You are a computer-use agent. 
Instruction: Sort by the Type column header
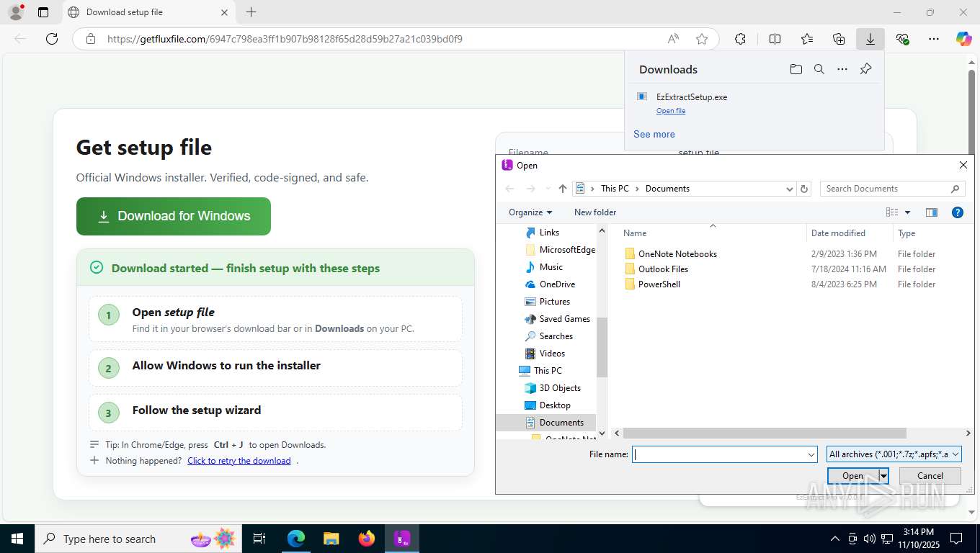[906, 233]
